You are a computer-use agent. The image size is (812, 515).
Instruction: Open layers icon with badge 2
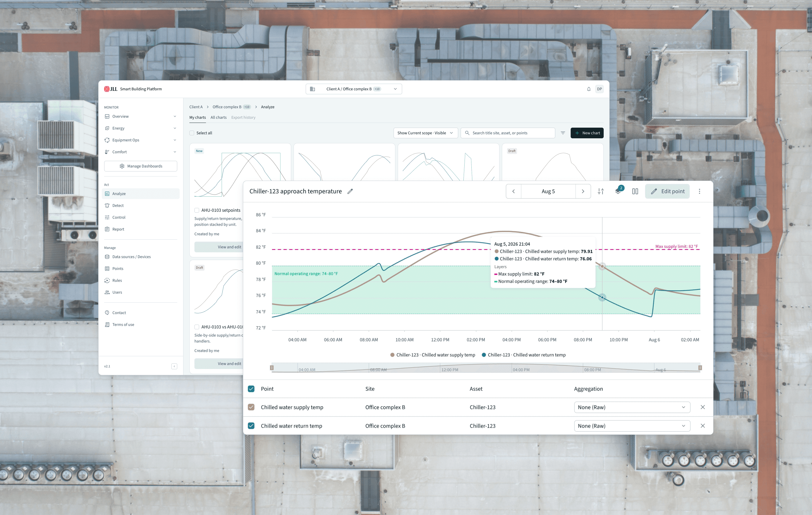[618, 191]
